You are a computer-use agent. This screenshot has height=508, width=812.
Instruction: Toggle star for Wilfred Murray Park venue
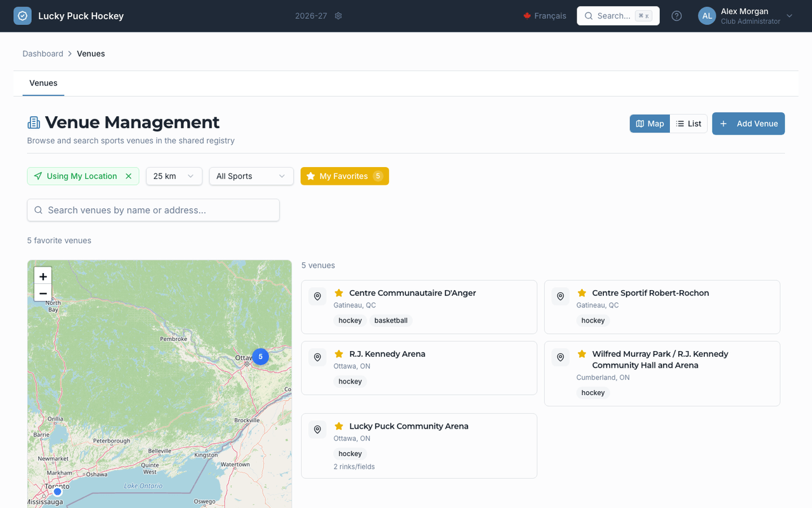582,354
